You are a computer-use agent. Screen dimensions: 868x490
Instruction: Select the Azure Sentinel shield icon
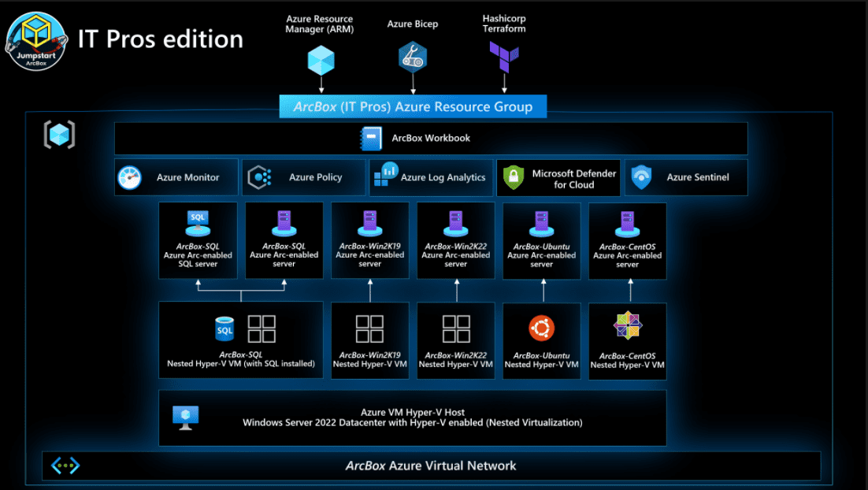tap(641, 177)
